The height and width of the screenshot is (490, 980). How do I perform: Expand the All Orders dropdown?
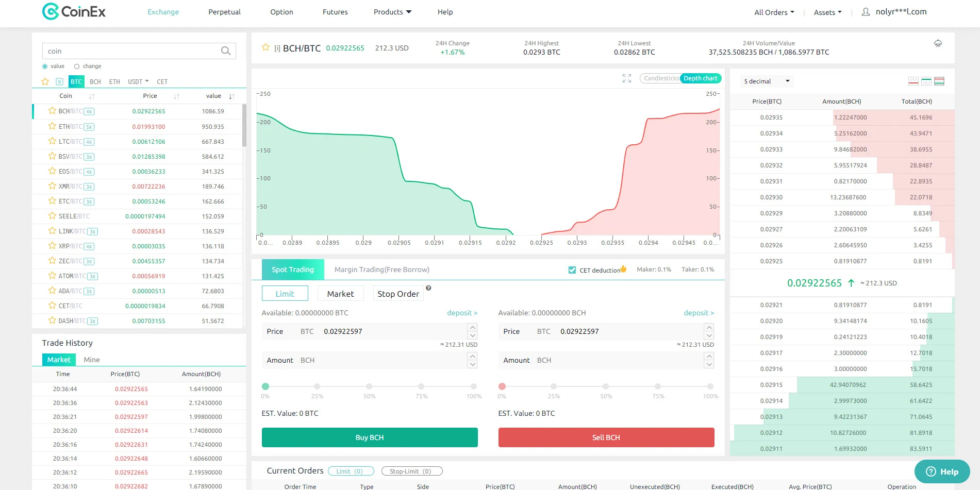774,12
